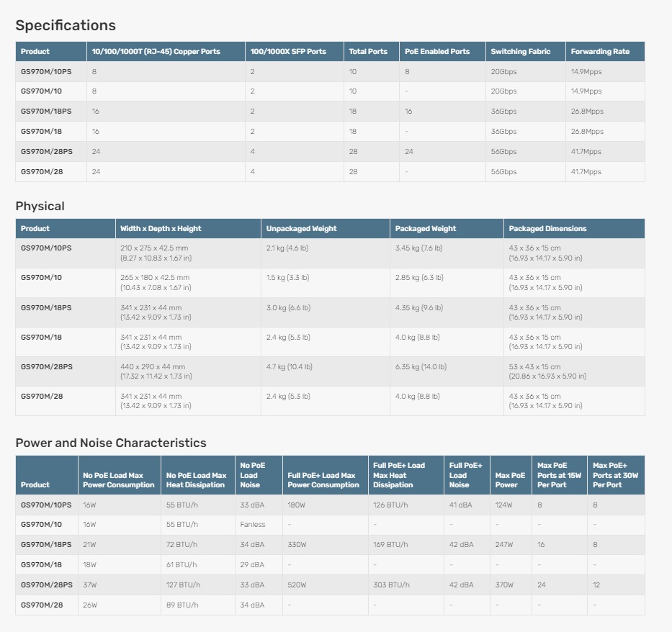Click the 210 x 275 x 42.5 mm dimensions
Screen dimensions: 672x632
click(x=154, y=248)
